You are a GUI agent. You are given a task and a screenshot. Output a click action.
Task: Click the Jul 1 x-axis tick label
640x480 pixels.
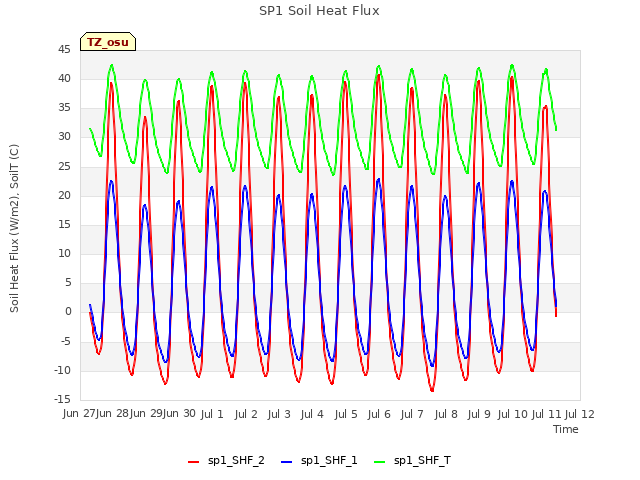pyautogui.click(x=212, y=414)
